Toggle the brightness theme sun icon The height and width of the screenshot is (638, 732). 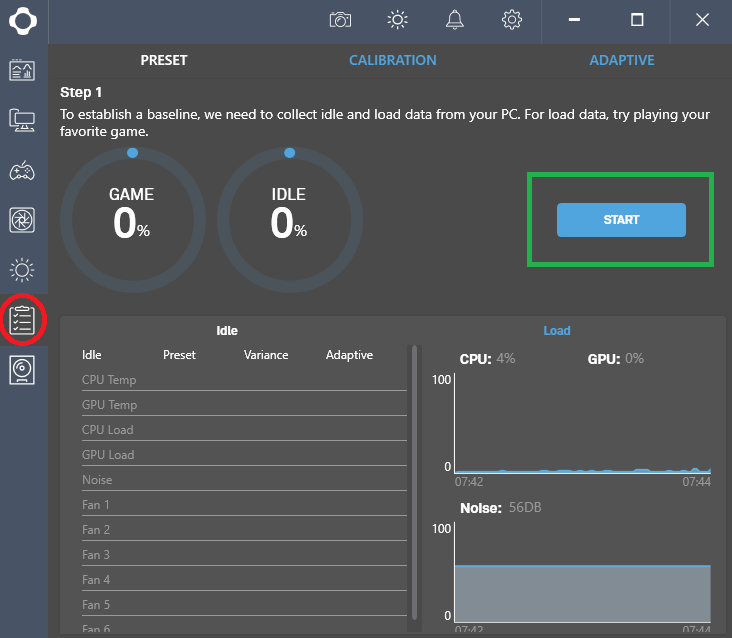tap(397, 20)
